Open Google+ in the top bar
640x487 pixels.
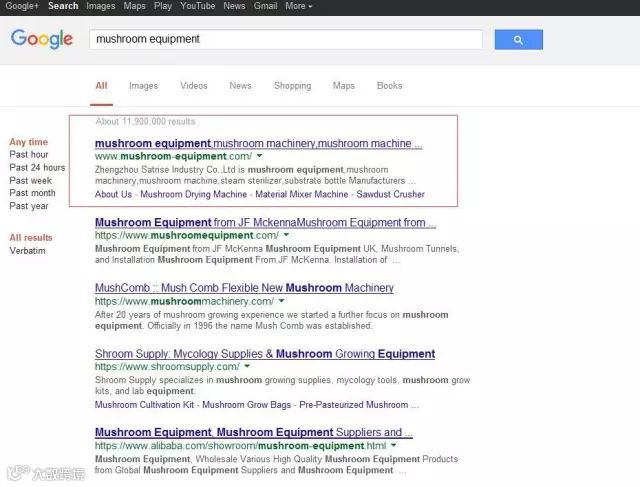click(22, 6)
